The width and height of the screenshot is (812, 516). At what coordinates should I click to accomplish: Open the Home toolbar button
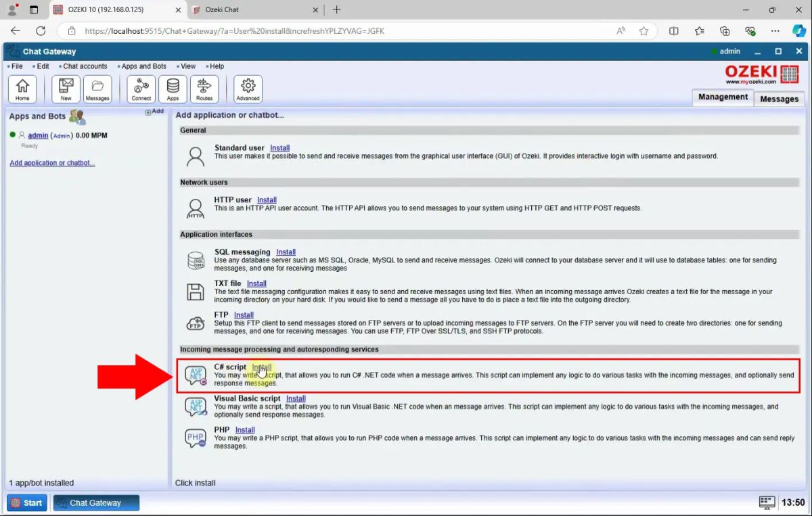[22, 89]
